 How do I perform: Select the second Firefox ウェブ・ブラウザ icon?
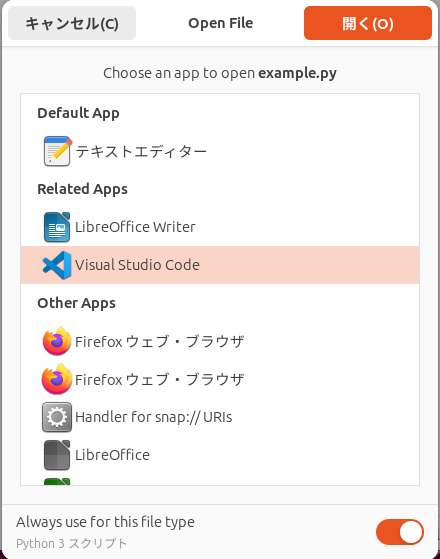pos(57,379)
